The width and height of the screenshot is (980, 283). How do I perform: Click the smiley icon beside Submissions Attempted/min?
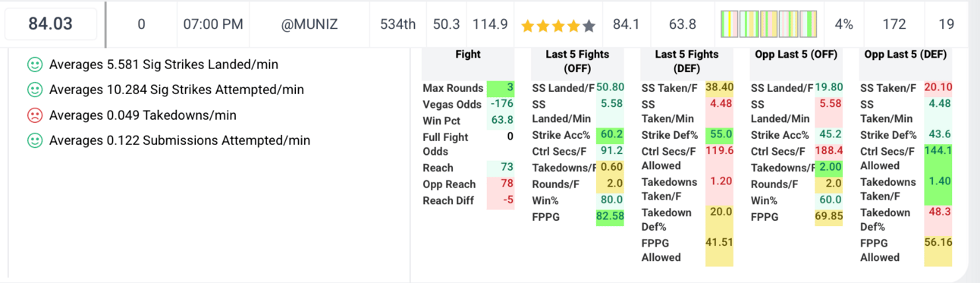[34, 140]
